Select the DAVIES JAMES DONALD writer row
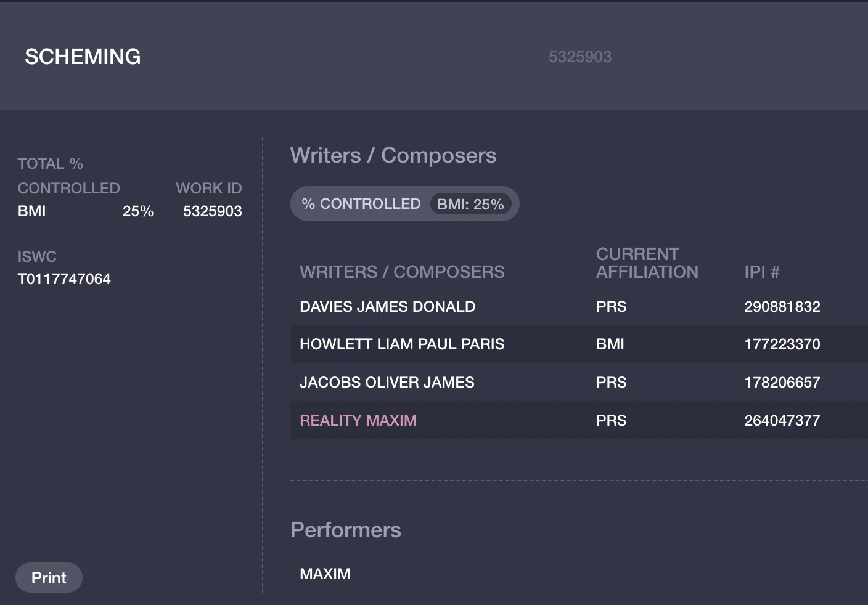Screen dimensions: 868x605 (579, 306)
